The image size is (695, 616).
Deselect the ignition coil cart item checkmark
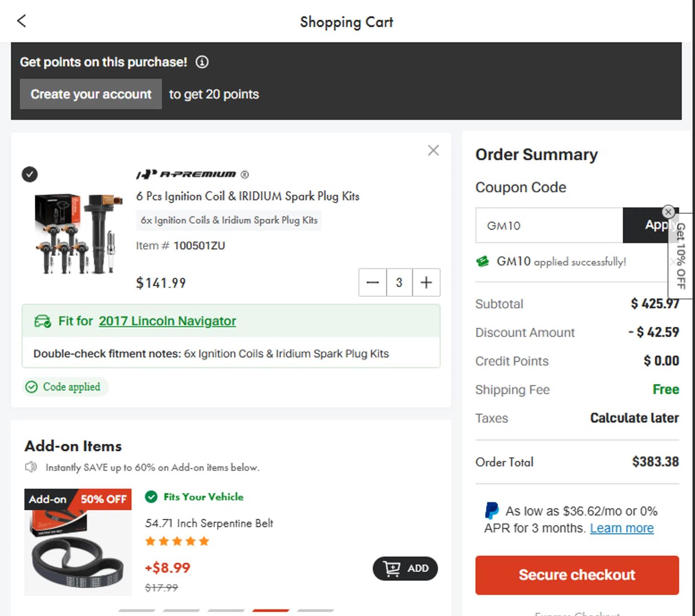pyautogui.click(x=30, y=175)
